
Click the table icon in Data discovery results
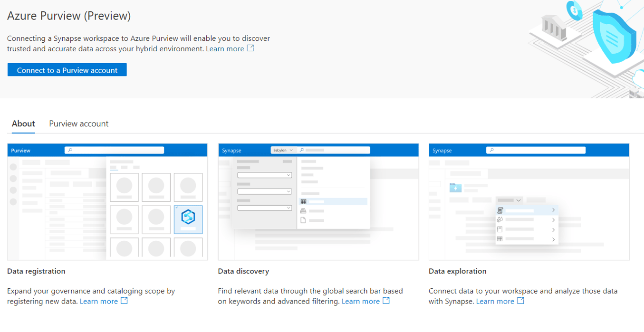303,202
